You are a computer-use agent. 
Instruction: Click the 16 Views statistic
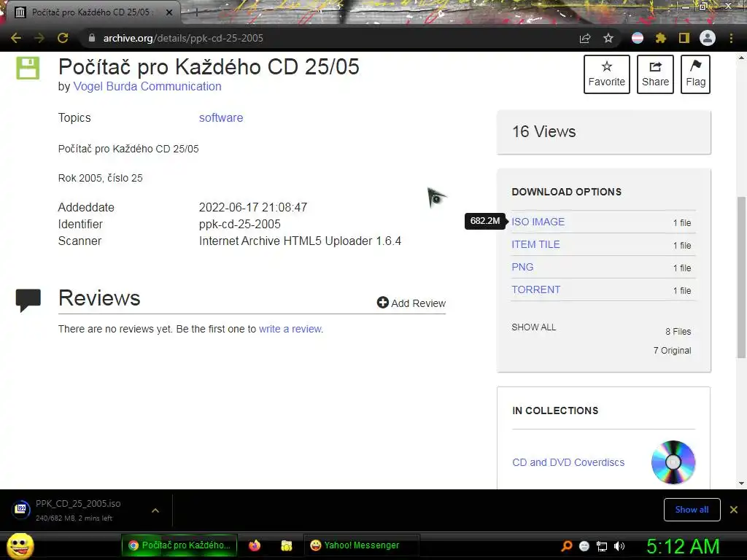pyautogui.click(x=544, y=131)
